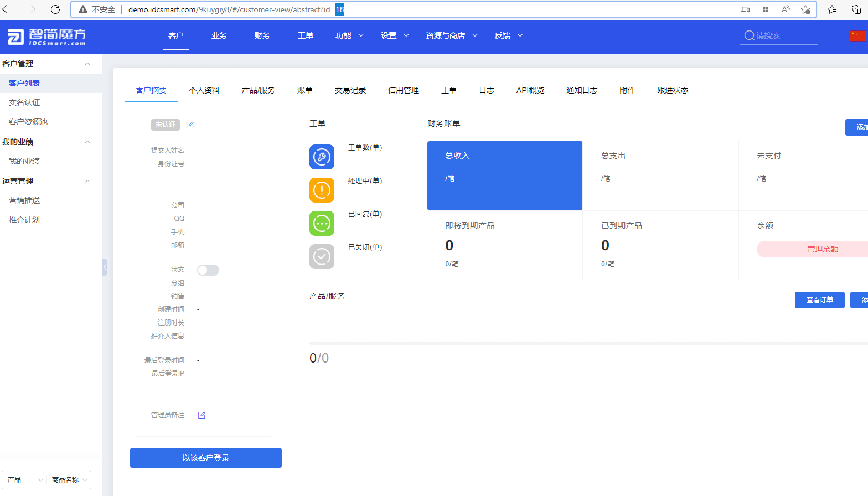Open the 客户 top menu
The height and width of the screenshot is (496, 868).
tap(176, 35)
